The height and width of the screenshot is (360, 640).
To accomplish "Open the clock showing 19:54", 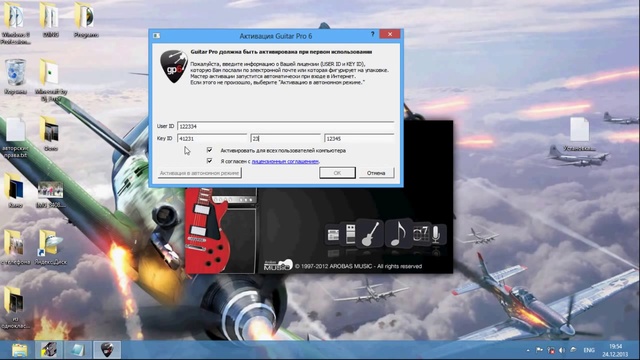I will 615,350.
